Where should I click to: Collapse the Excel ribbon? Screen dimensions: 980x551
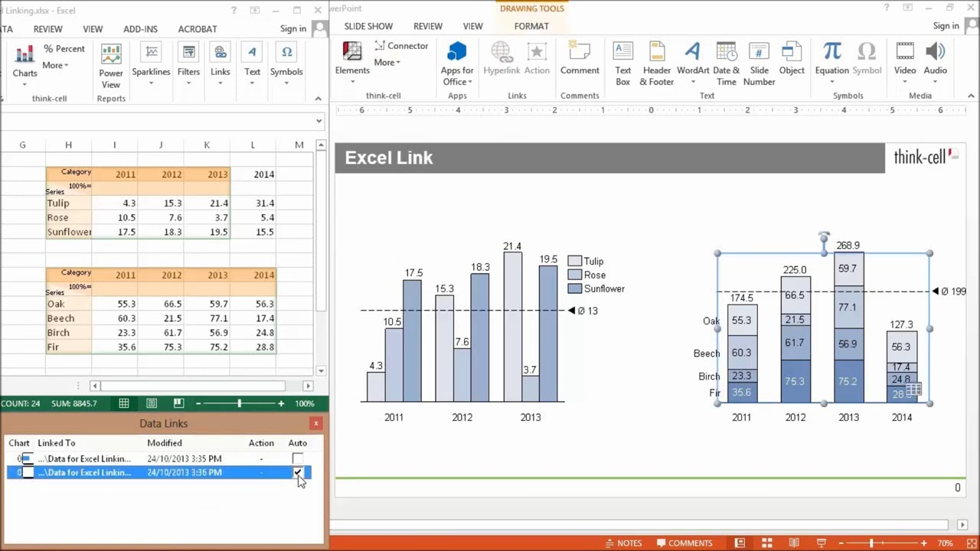coord(318,99)
